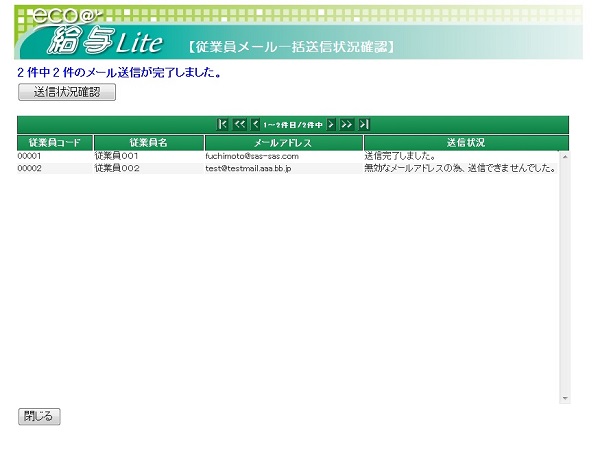Go to next page with > icon
Screen dimensions: 600x454
tap(331, 124)
